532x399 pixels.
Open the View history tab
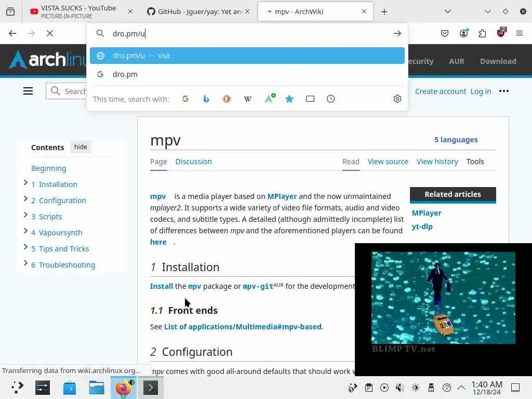coord(437,162)
